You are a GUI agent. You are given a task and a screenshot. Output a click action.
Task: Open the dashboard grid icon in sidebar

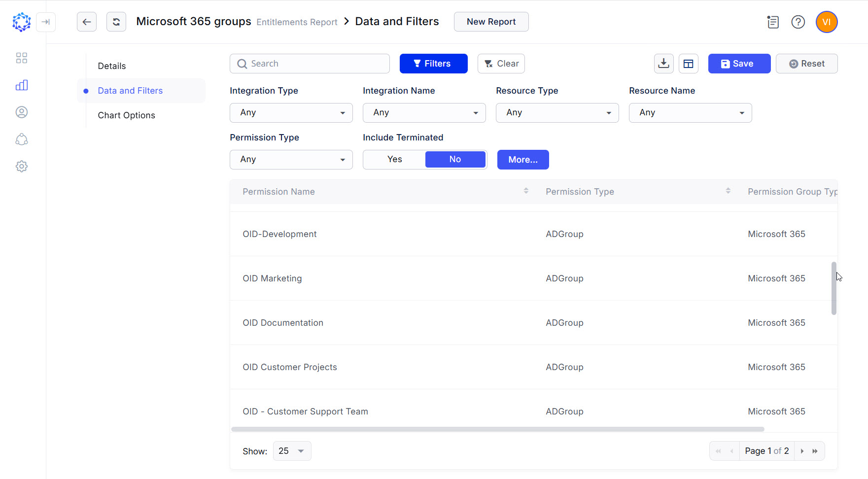22,58
